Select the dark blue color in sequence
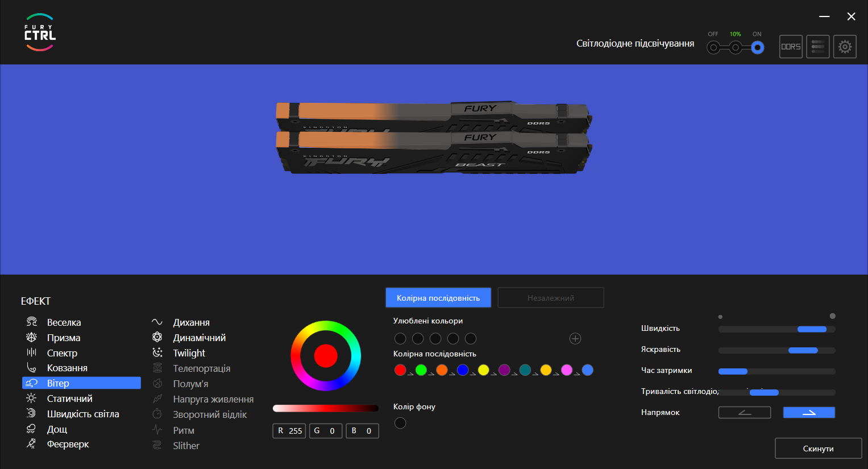The image size is (868, 469). click(x=463, y=370)
